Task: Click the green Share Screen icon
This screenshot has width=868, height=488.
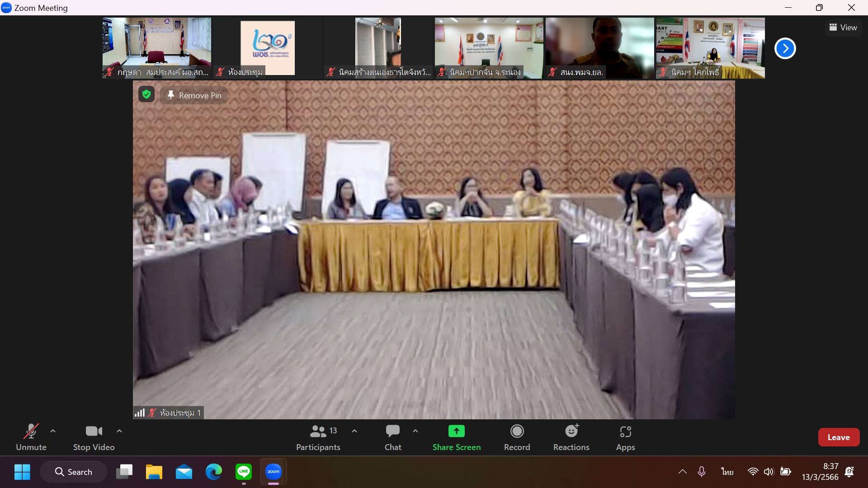Action: 456,432
